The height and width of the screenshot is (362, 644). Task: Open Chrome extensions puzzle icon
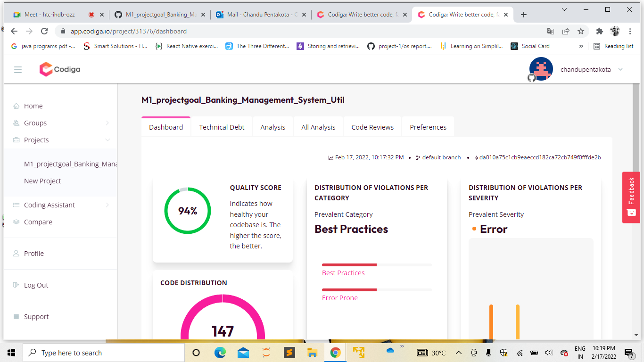600,31
